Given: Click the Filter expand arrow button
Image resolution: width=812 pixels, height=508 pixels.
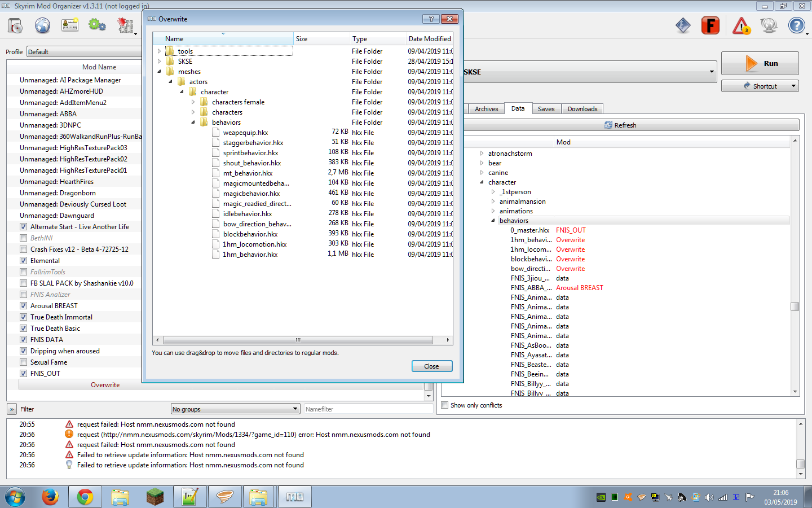Looking at the screenshot, I should point(12,409).
